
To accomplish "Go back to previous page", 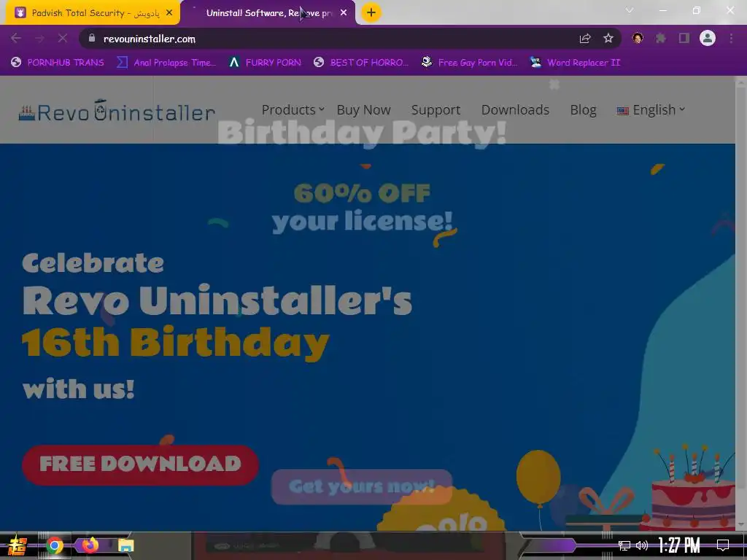I will coord(16,39).
